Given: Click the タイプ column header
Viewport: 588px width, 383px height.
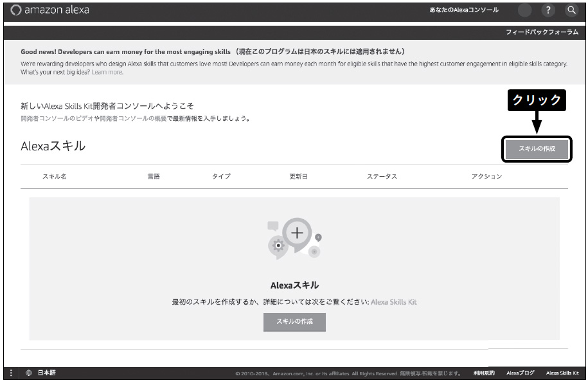Looking at the screenshot, I should coord(221,176).
